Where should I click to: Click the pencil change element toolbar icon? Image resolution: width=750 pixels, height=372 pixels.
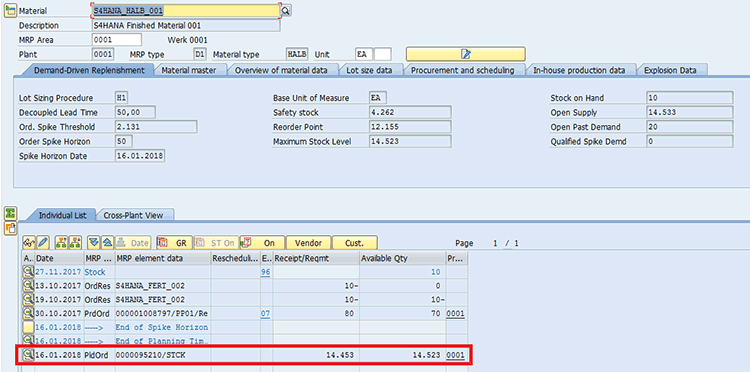(x=43, y=242)
